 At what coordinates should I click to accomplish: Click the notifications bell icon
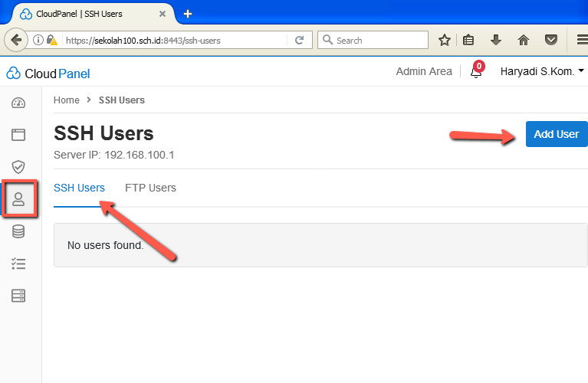[x=476, y=73]
